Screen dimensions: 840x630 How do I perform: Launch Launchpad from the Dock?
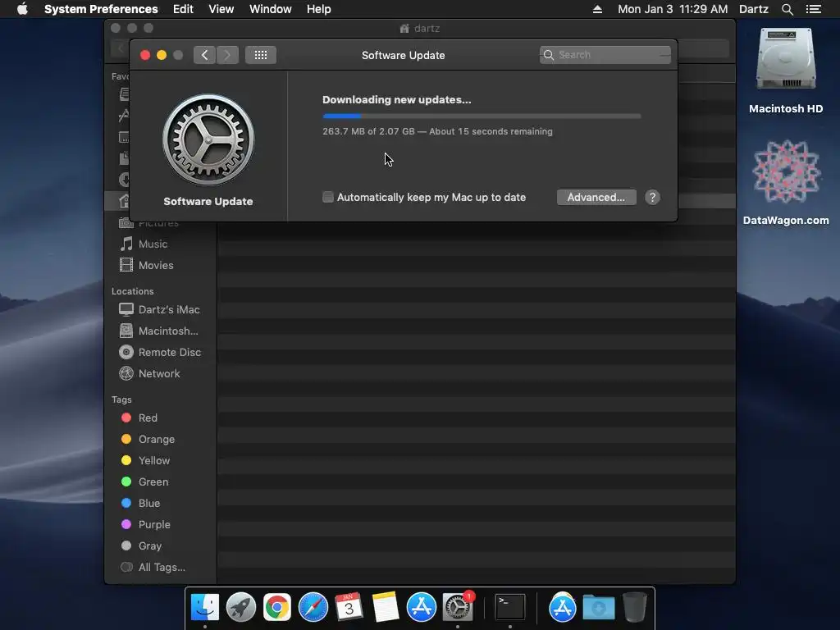click(x=240, y=607)
